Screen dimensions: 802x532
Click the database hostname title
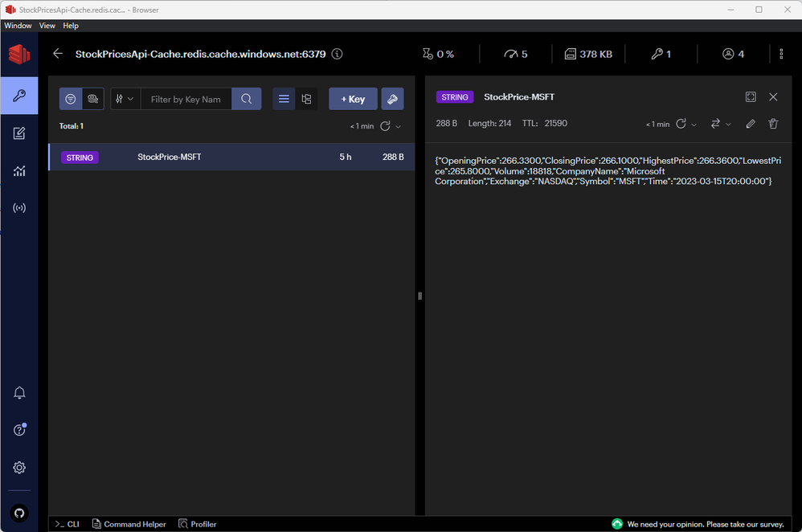click(x=201, y=54)
